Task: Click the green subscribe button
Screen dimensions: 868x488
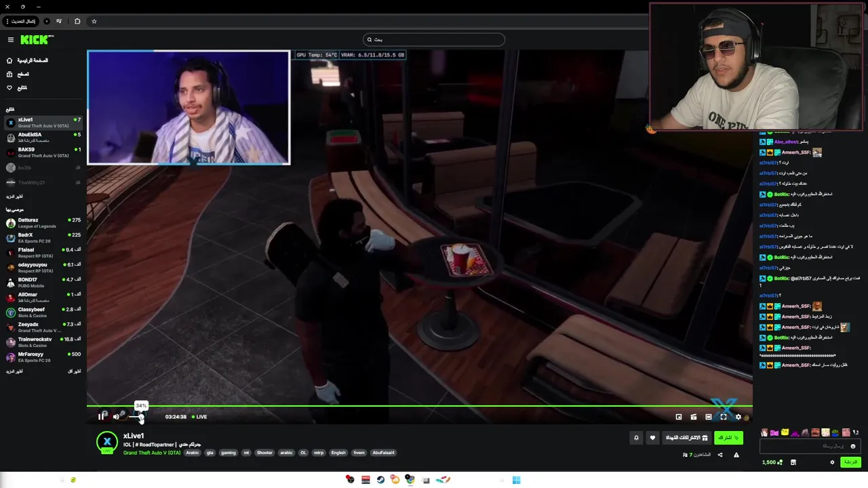Action: [x=729, y=438]
